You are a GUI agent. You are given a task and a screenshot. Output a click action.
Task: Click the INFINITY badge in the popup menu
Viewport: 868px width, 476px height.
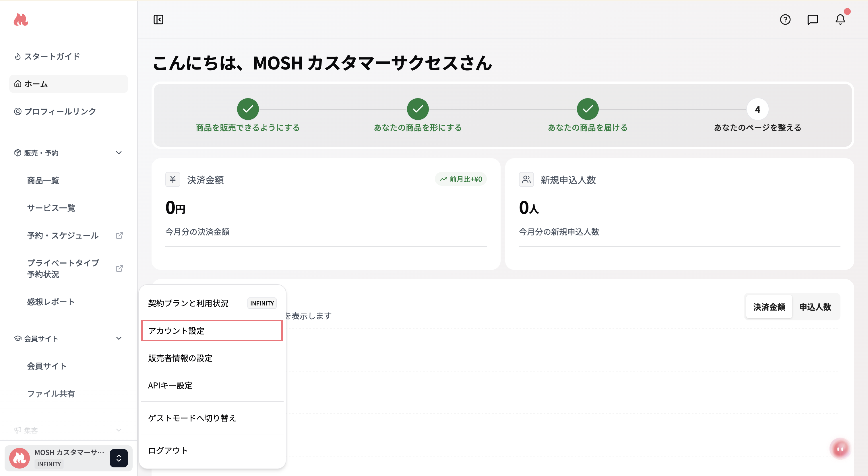pos(262,303)
